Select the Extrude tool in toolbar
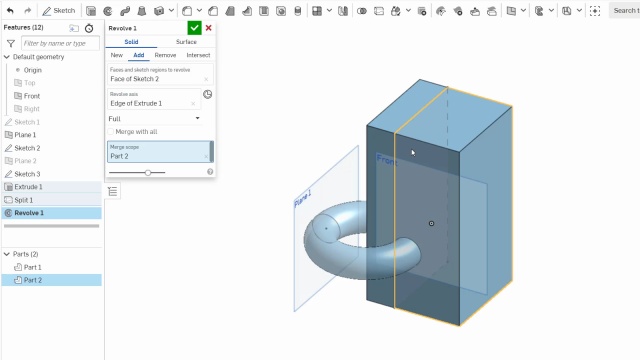This screenshot has width=640, height=360. click(91, 11)
